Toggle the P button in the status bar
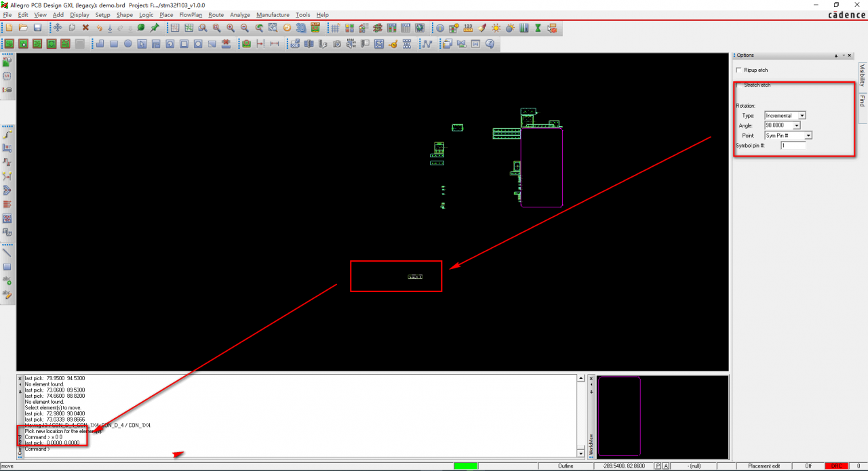868x471 pixels. pyautogui.click(x=658, y=466)
